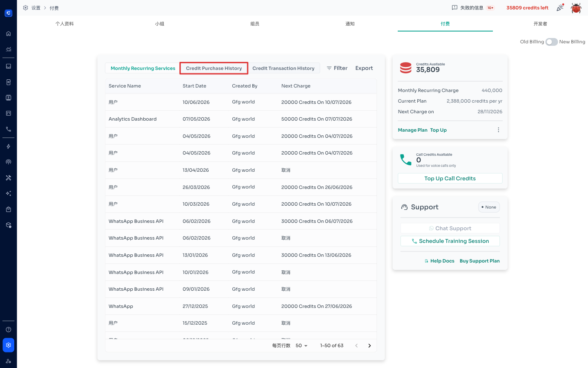Screen dimensions: 588x368
Task: Click Schedule Training Session button
Action: click(x=450, y=241)
